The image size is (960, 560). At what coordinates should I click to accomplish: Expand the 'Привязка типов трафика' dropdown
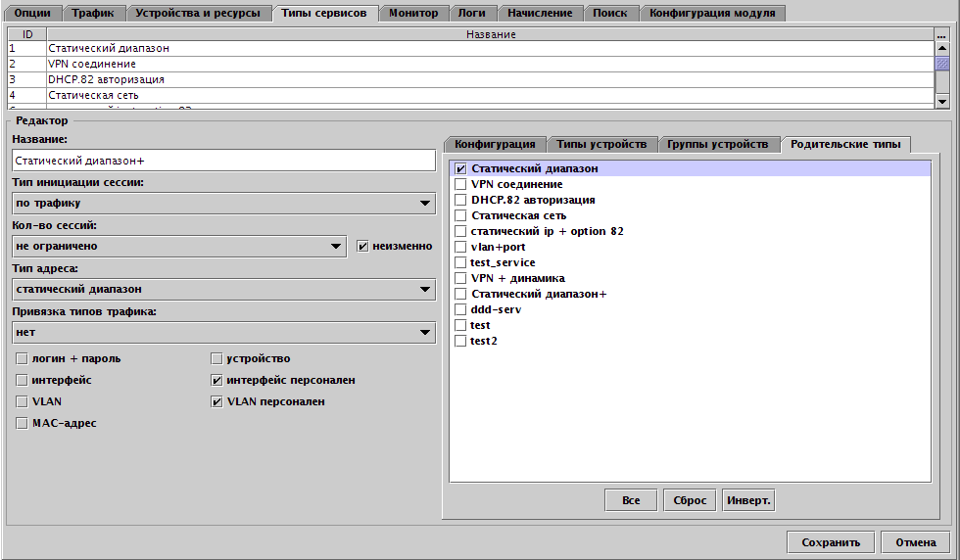tap(223, 332)
